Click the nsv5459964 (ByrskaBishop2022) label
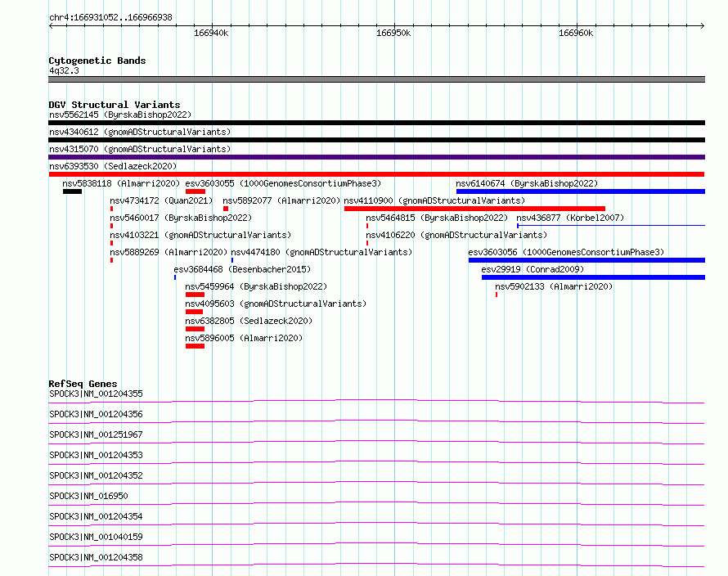This screenshot has height=576, width=728. click(x=256, y=286)
